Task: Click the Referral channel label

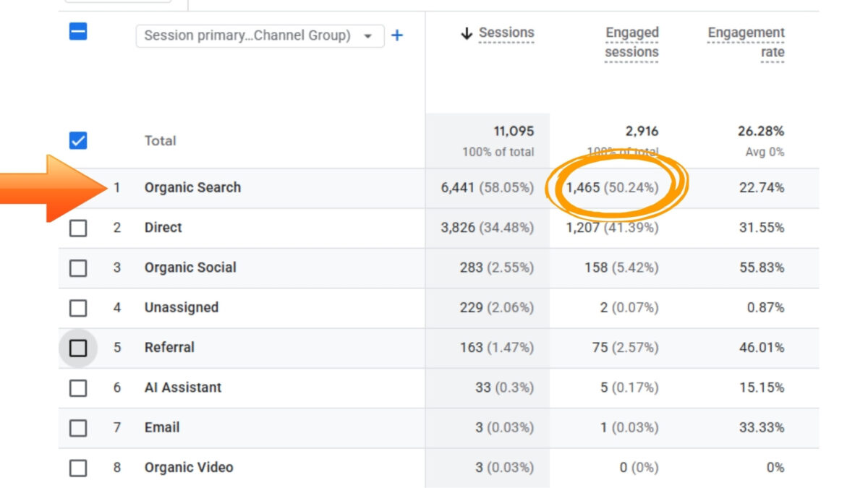Action: tap(169, 347)
